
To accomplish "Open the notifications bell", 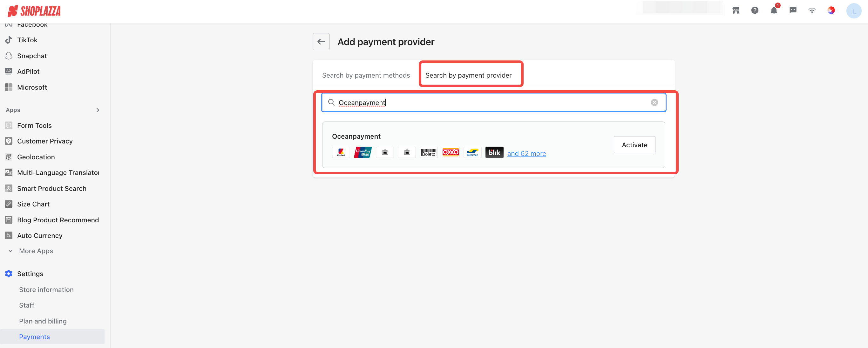I will 774,10.
